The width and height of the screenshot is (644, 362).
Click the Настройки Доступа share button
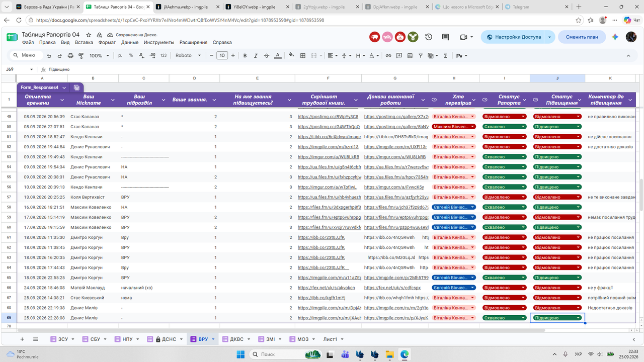coord(514,37)
